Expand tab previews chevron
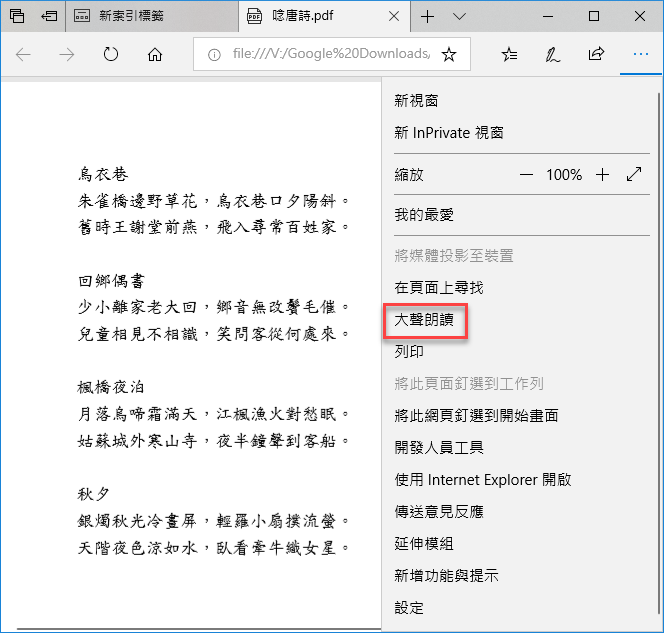Screen dimensions: 664x633 click(x=459, y=16)
